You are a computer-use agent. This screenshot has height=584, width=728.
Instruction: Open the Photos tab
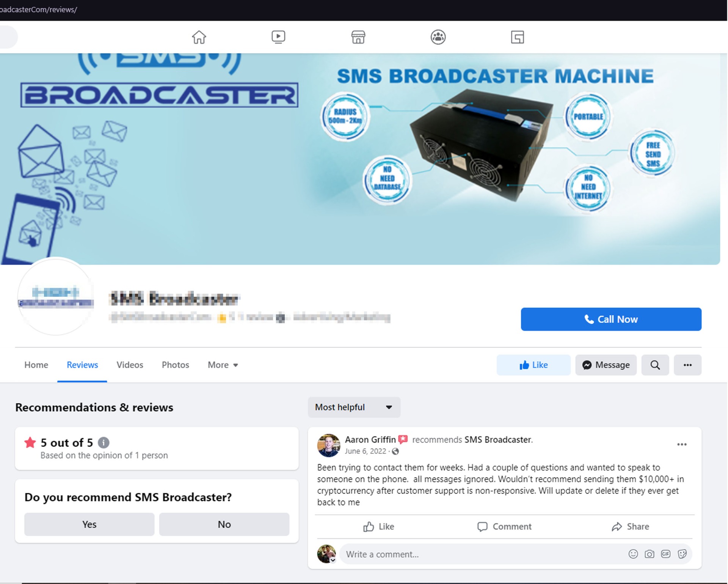(175, 365)
